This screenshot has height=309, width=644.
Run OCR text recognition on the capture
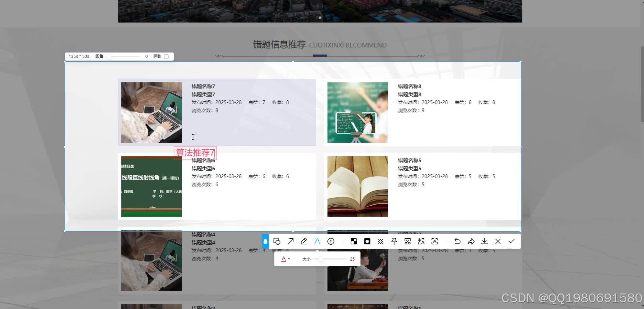(x=434, y=241)
